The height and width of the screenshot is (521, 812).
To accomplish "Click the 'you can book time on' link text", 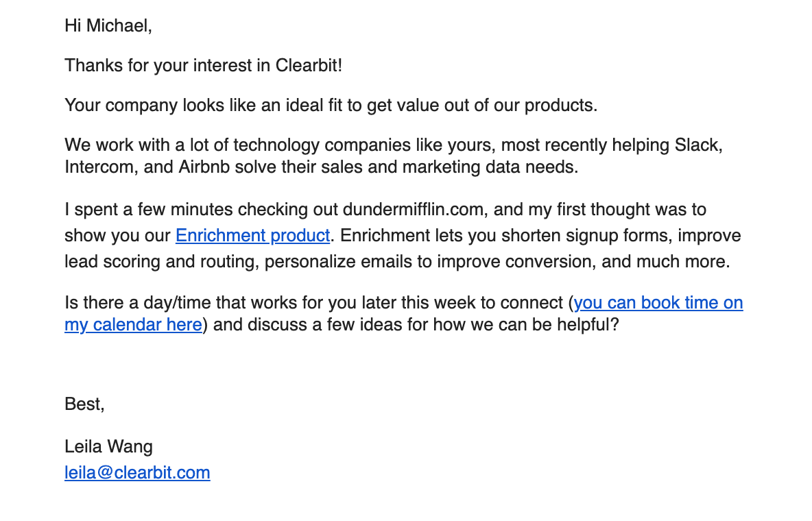I will (658, 302).
